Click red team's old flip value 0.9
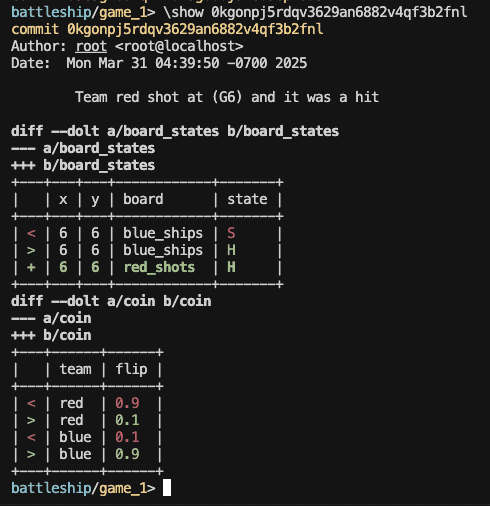The image size is (490, 506). 127,403
